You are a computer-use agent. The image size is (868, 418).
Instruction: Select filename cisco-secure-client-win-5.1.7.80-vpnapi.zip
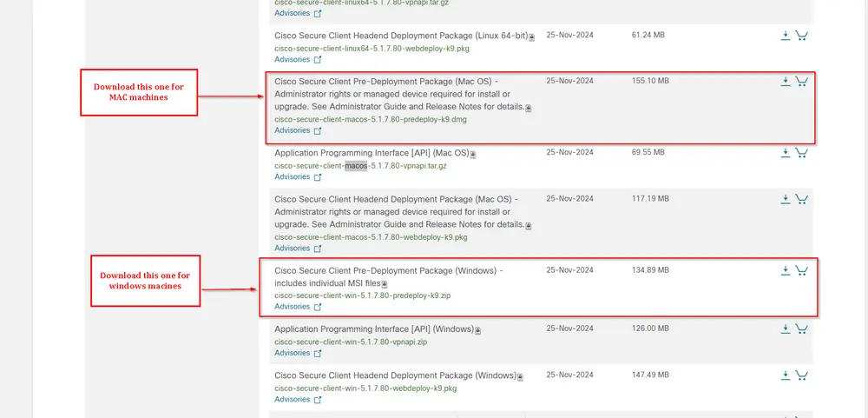pos(351,342)
